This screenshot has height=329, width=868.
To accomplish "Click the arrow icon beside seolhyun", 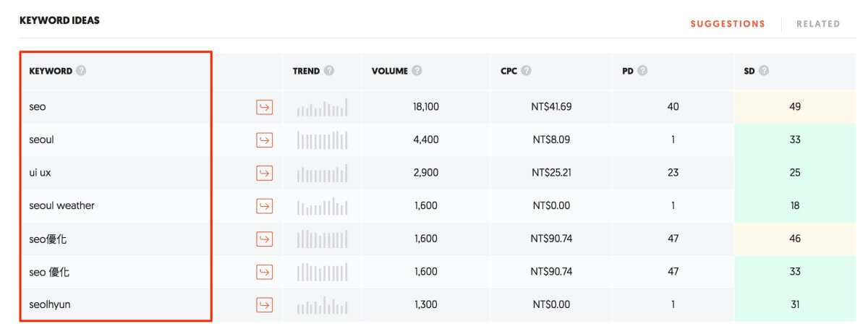I will [x=265, y=305].
